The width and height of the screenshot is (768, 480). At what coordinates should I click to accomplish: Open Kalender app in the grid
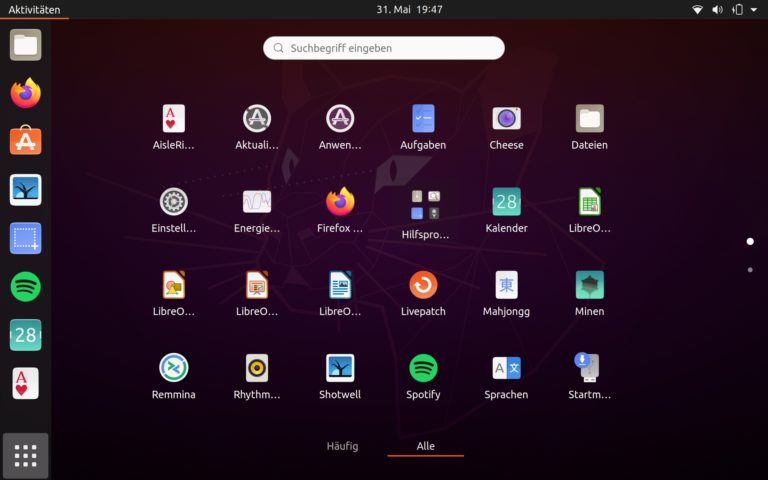point(506,201)
